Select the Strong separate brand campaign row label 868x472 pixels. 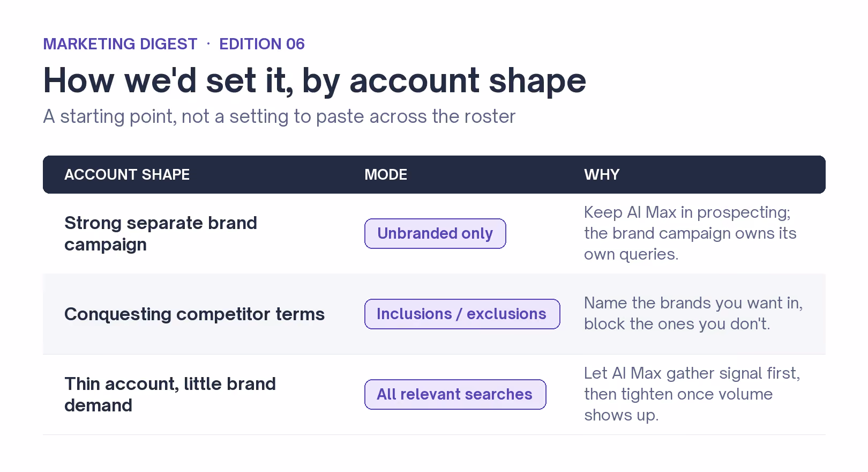(x=161, y=233)
